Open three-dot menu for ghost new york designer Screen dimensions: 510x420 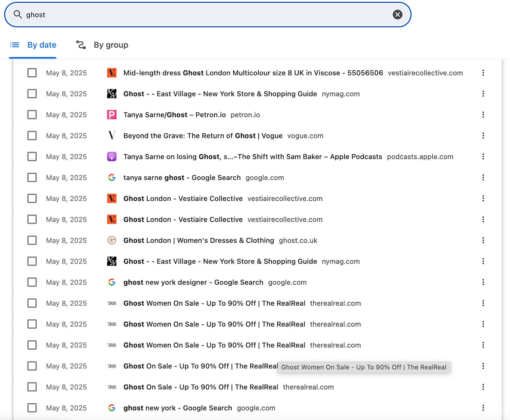click(x=483, y=282)
